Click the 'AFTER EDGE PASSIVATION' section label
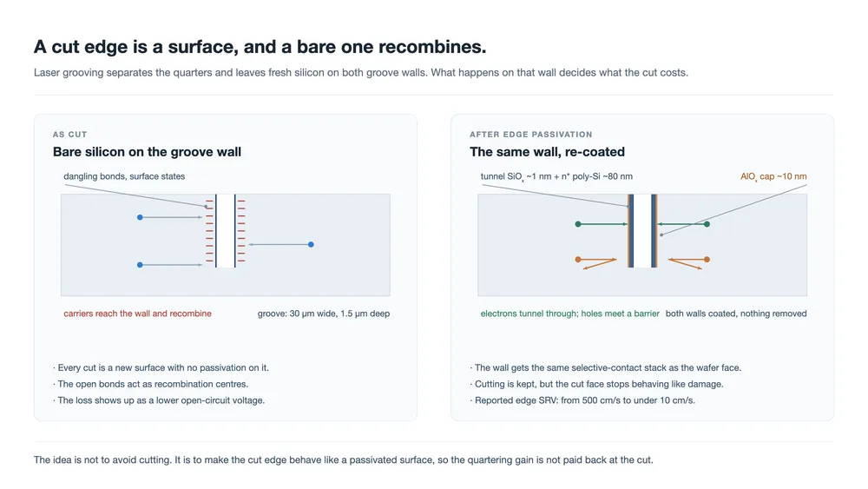 530,134
